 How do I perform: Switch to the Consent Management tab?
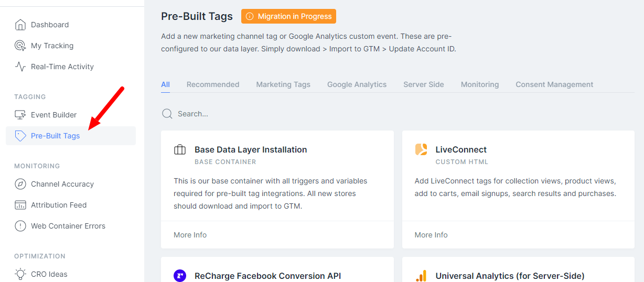pos(554,84)
